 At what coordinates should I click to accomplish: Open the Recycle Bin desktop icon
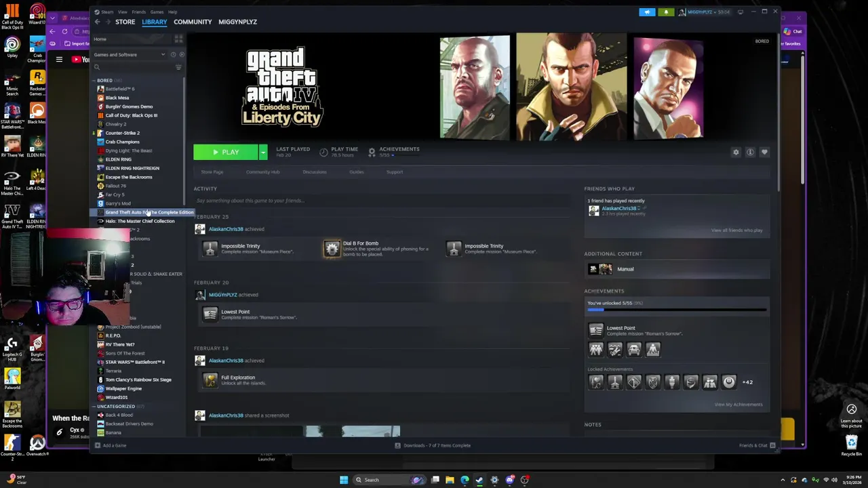[851, 445]
